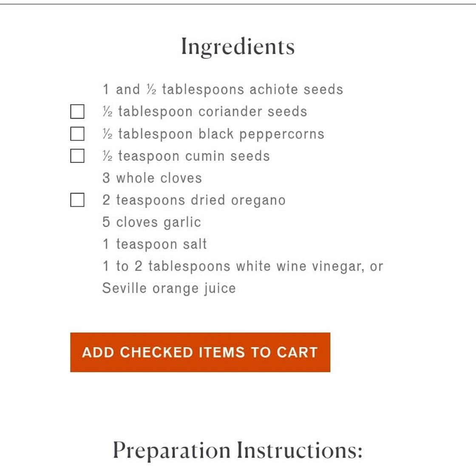This screenshot has width=476, height=476.
Task: Click the '½ teaspoon cumin seeds' label
Action: coord(186,156)
